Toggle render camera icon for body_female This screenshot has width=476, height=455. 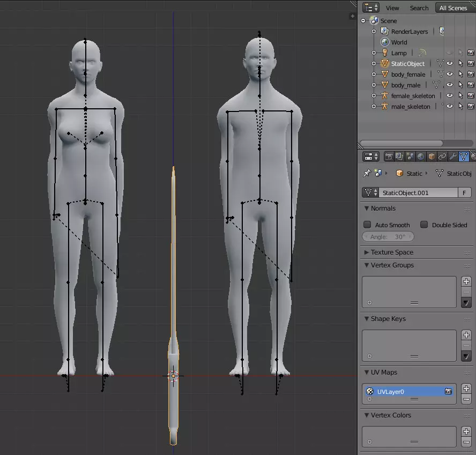point(471,74)
